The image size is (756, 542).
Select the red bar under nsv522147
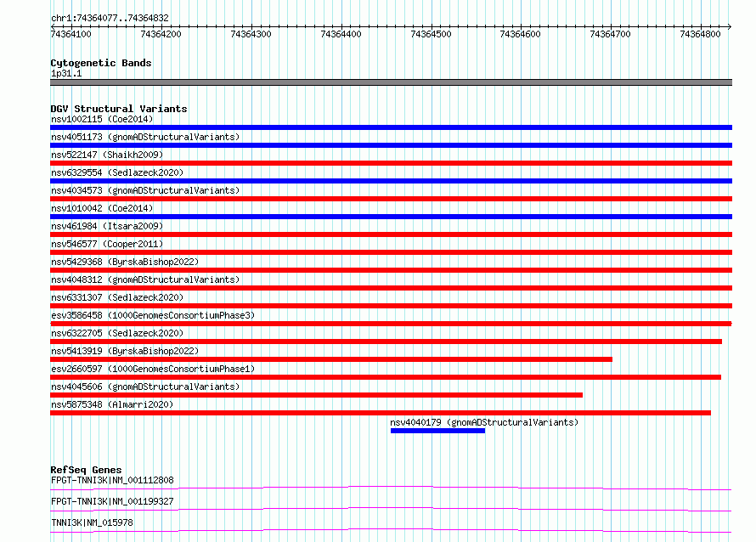tap(391, 163)
